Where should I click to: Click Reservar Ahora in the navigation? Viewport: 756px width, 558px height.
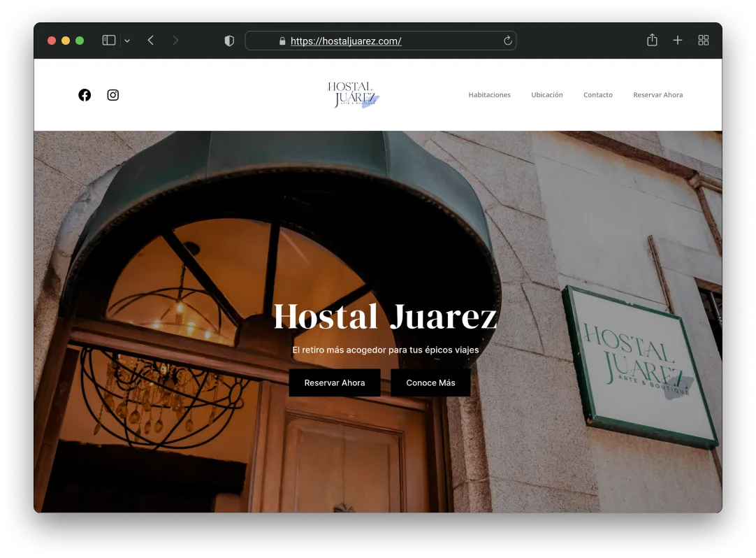click(657, 94)
